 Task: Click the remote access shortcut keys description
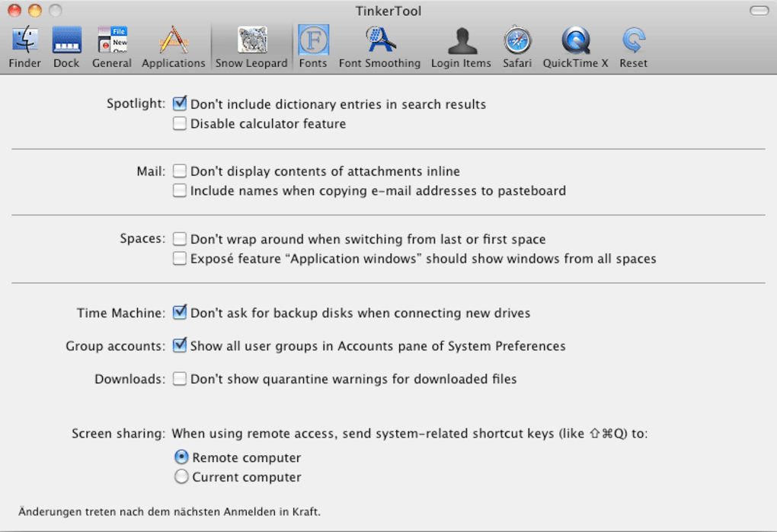[x=410, y=434]
